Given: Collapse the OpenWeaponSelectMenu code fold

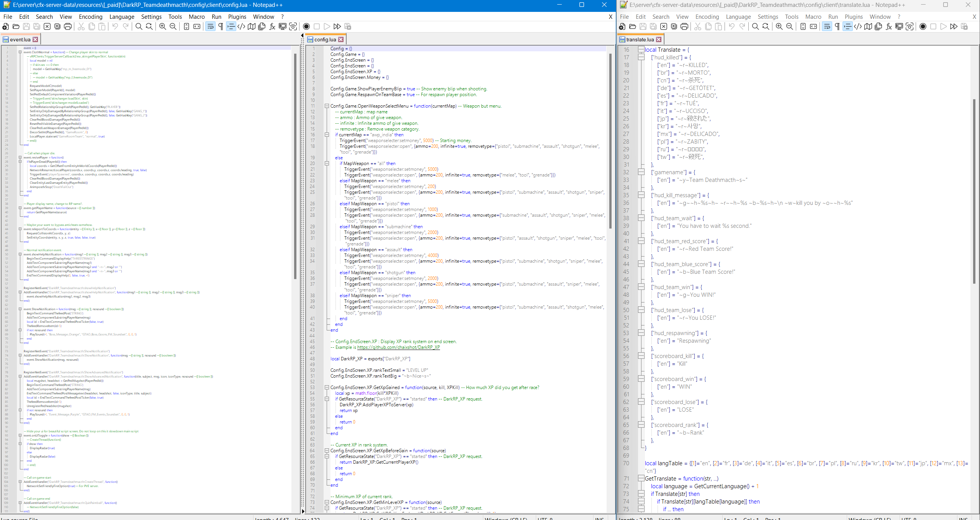Looking at the screenshot, I should (x=327, y=106).
